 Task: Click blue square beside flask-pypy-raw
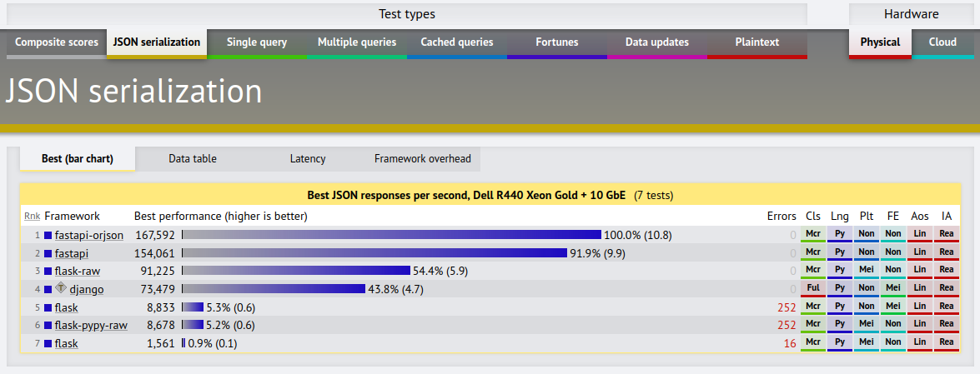tap(48, 326)
